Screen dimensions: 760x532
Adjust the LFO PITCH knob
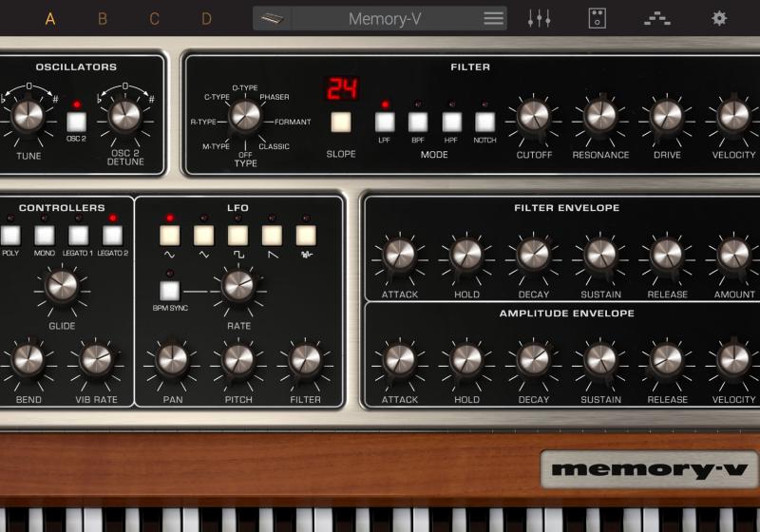[x=238, y=359]
